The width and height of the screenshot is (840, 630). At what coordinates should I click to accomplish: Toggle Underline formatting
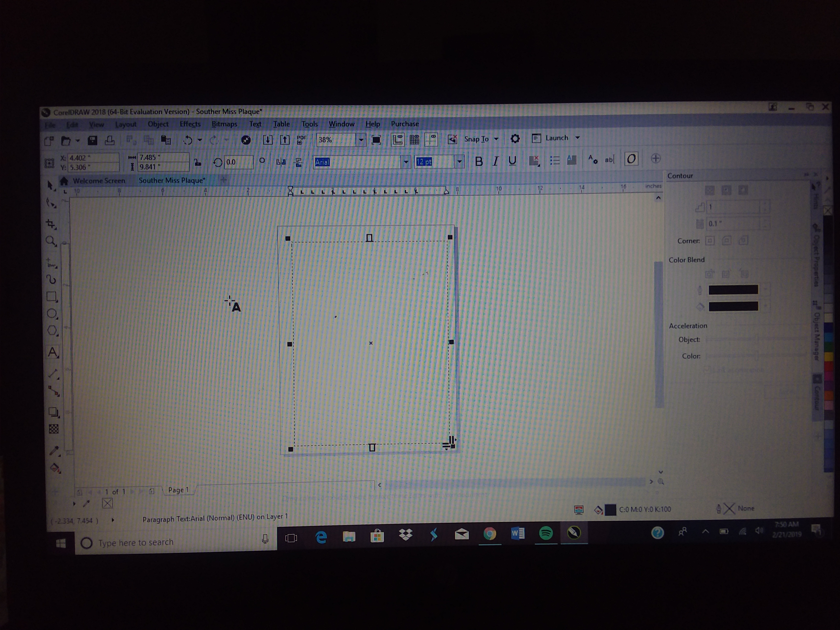[512, 161]
